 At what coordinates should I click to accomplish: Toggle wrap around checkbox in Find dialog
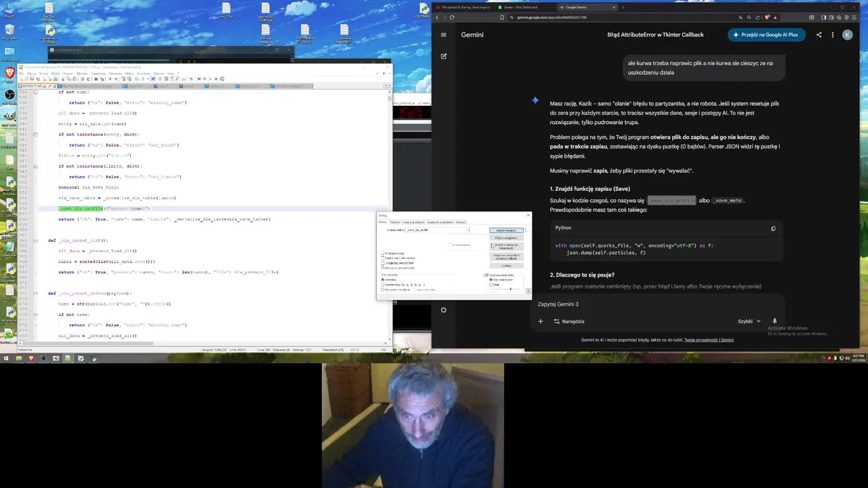[382, 268]
